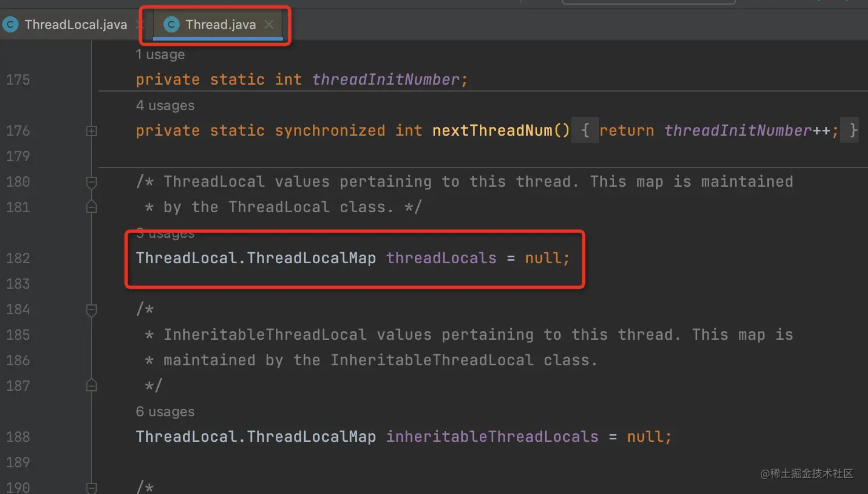Viewport: 868px width, 494px height.
Task: Collapse comment block ending at line 181
Action: point(92,207)
